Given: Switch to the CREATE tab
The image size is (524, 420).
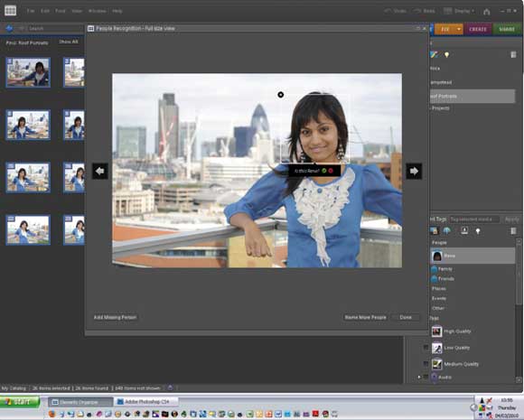Looking at the screenshot, I should click(x=478, y=29).
